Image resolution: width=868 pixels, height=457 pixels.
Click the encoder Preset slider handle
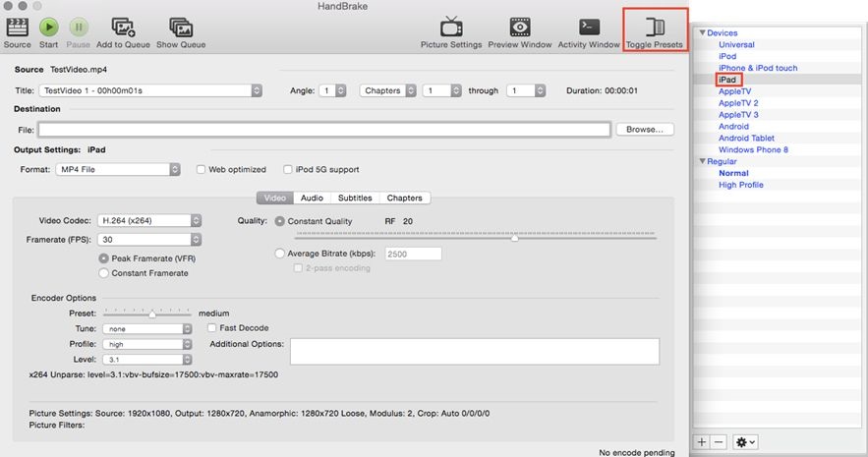[x=151, y=314]
